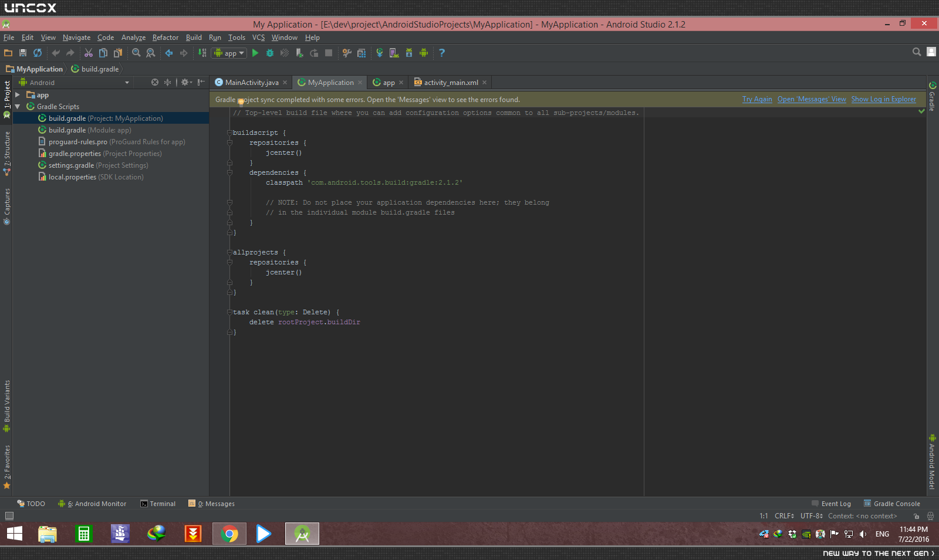Click the Make Project build icon
939x560 pixels.
coord(202,53)
